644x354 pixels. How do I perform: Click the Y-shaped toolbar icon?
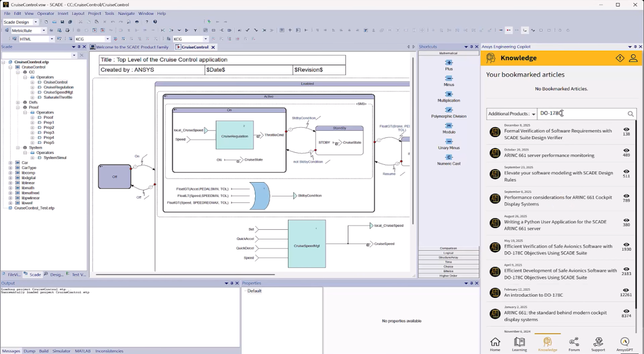(x=195, y=30)
